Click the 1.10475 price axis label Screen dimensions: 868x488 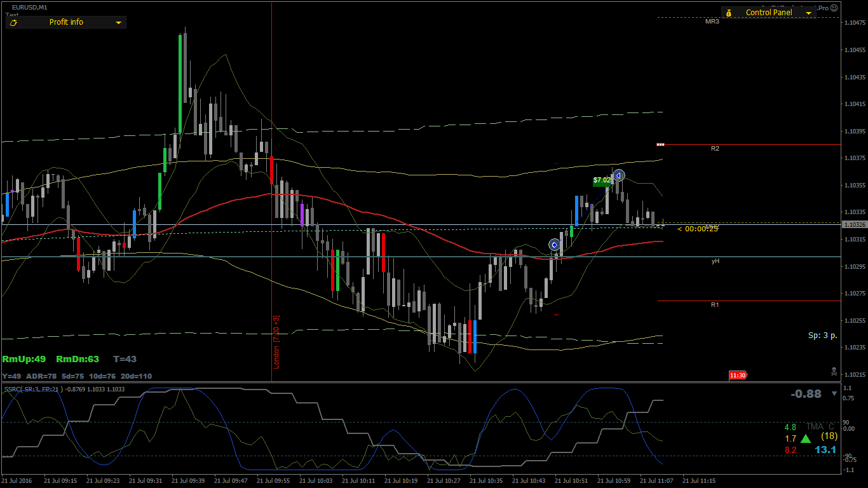[x=855, y=24]
